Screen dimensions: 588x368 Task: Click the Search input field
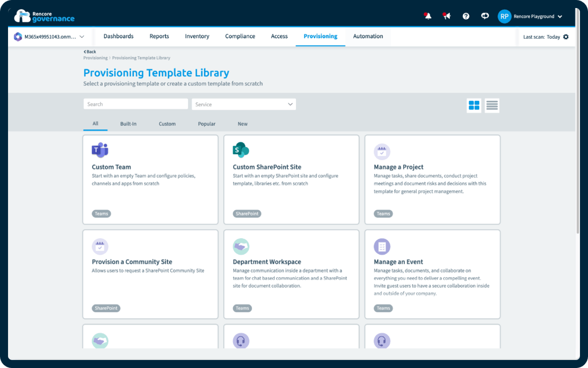click(136, 104)
